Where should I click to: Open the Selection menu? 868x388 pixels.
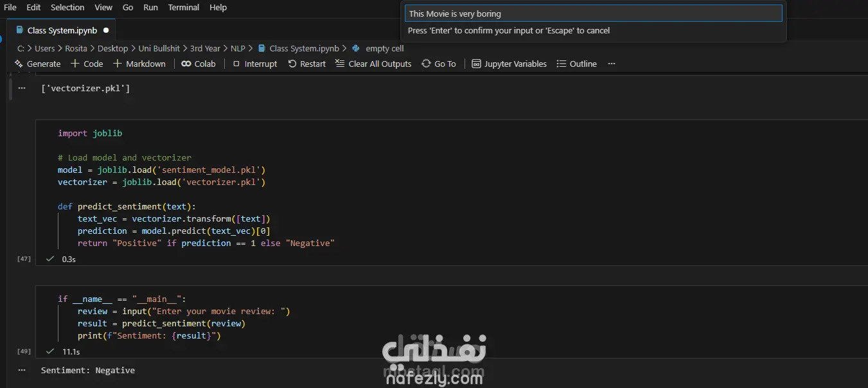[x=67, y=7]
